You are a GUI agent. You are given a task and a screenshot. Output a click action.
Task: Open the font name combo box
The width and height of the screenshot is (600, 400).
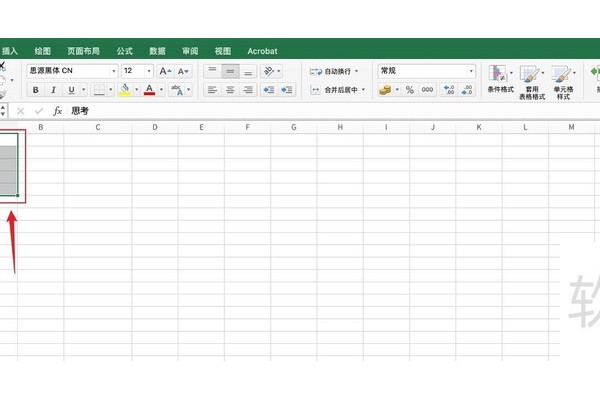[72, 71]
